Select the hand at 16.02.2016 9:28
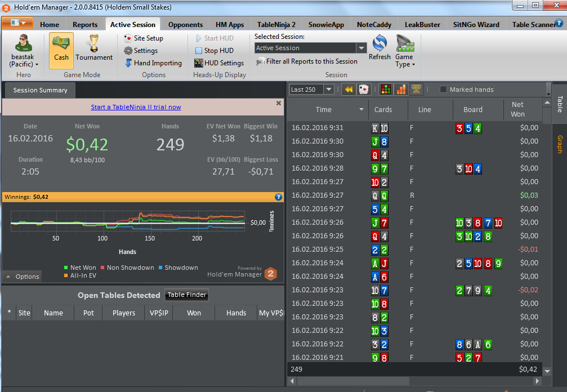This screenshot has width=567, height=392. pos(415,168)
